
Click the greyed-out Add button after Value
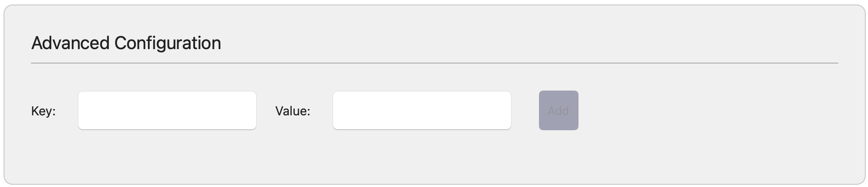click(x=559, y=110)
